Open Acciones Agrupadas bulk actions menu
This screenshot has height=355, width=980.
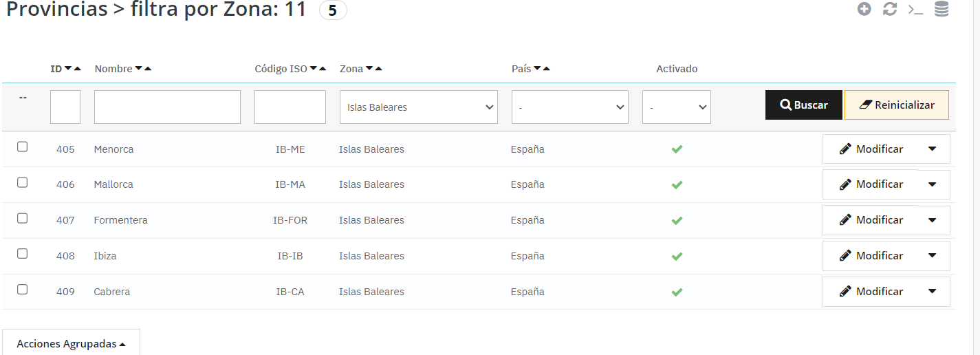[71, 343]
